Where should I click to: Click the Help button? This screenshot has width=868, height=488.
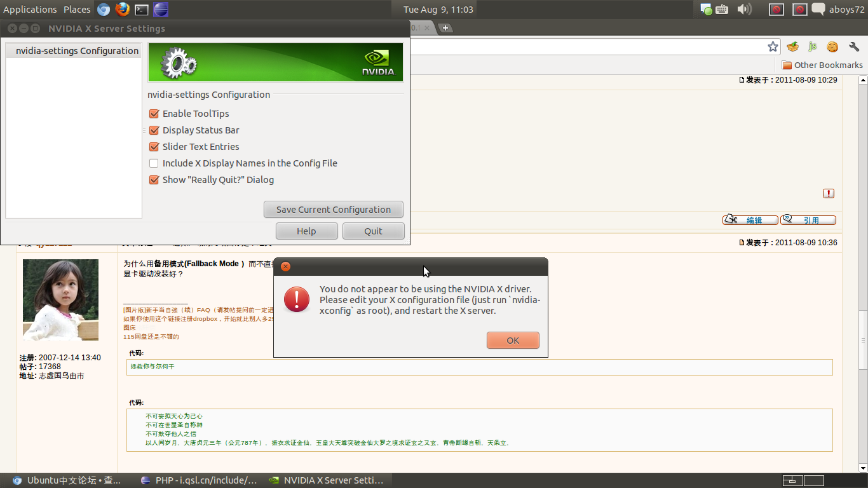point(306,231)
